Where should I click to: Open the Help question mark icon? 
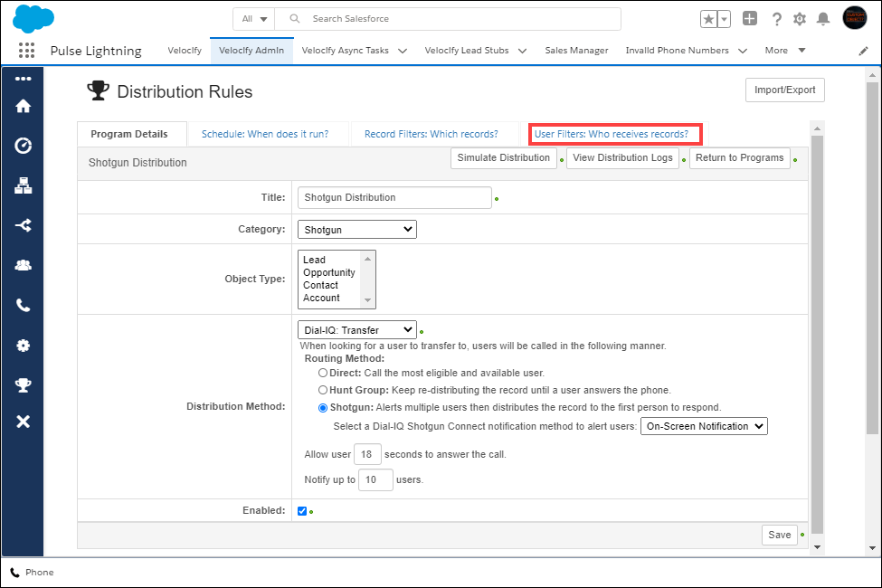[777, 19]
